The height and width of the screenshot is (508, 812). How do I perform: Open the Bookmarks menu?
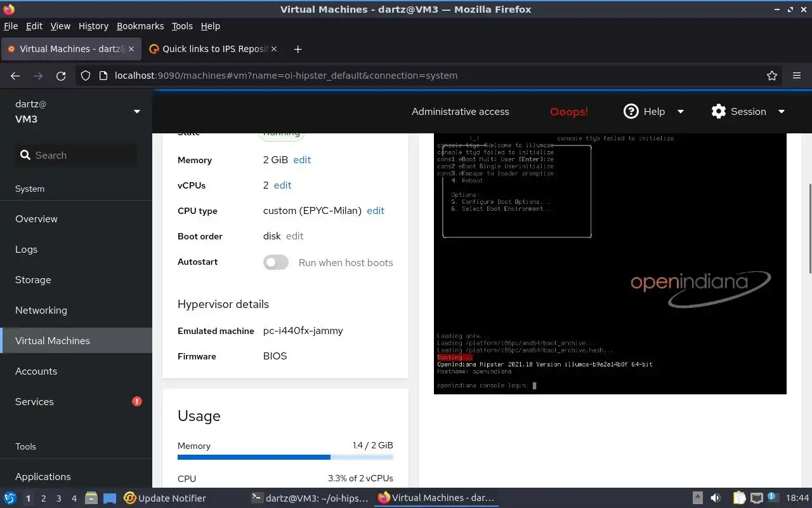pyautogui.click(x=140, y=26)
